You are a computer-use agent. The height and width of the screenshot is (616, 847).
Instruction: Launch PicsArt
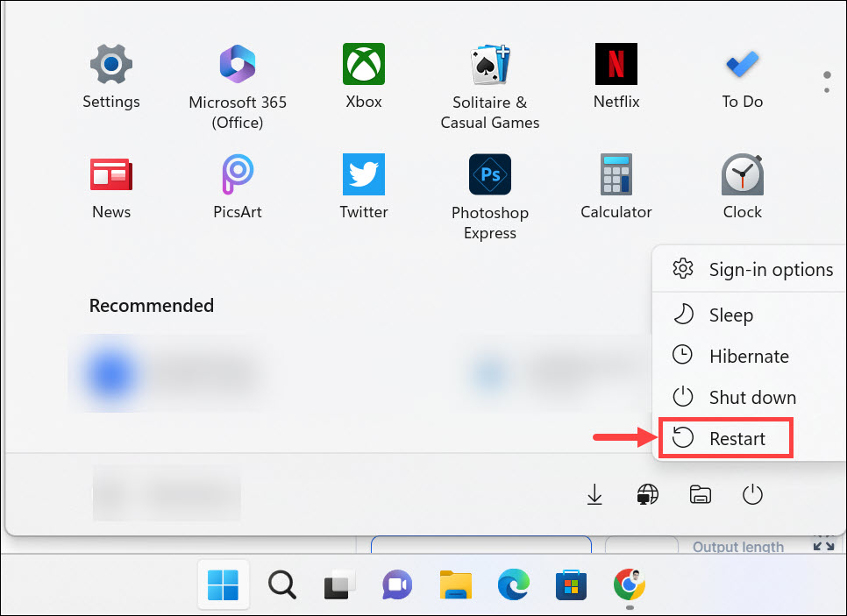[x=237, y=187]
